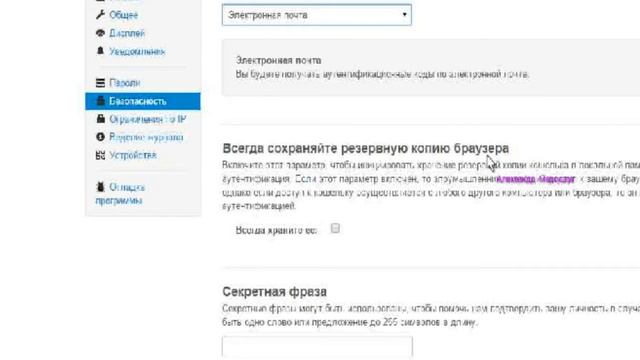Screen dimensions: 640x360
Task: Click the grid icon beside Устройства
Action: (x=100, y=155)
